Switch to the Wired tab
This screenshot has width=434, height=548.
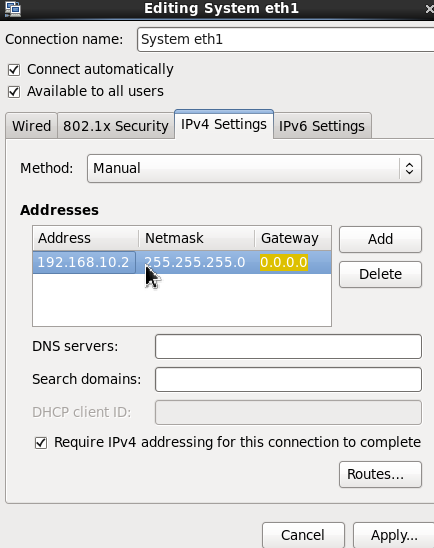pyautogui.click(x=31, y=126)
